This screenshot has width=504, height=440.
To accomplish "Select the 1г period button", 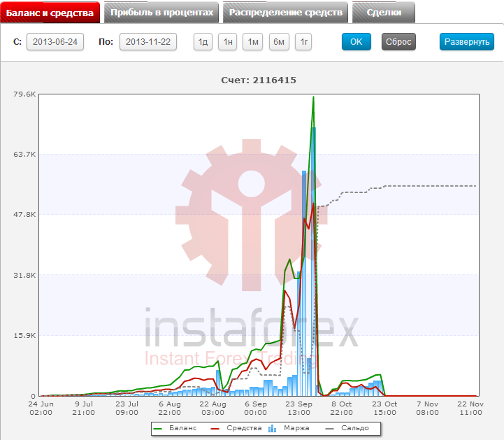I will pyautogui.click(x=303, y=42).
